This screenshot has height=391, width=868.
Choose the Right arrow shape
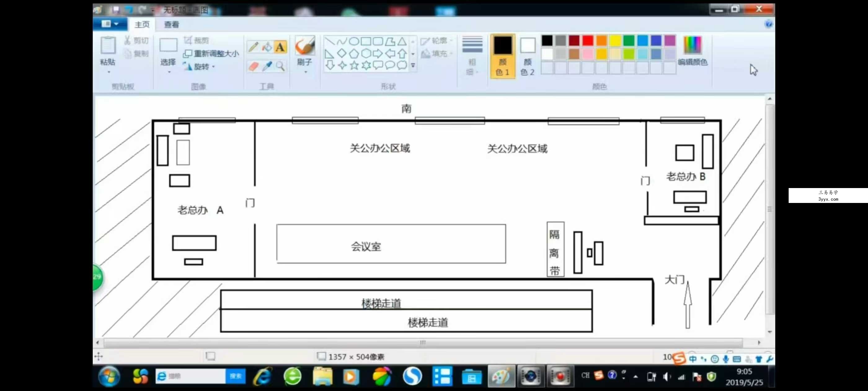pos(378,53)
